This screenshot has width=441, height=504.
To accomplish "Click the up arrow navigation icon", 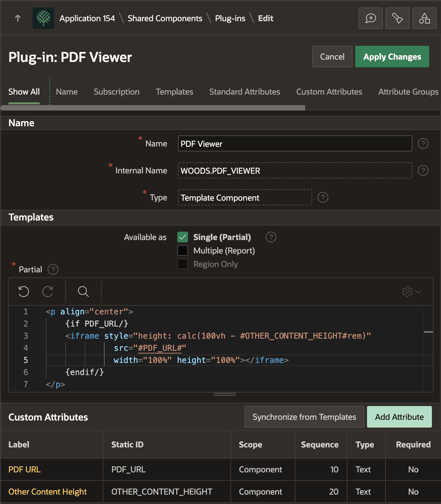I will click(x=18, y=18).
